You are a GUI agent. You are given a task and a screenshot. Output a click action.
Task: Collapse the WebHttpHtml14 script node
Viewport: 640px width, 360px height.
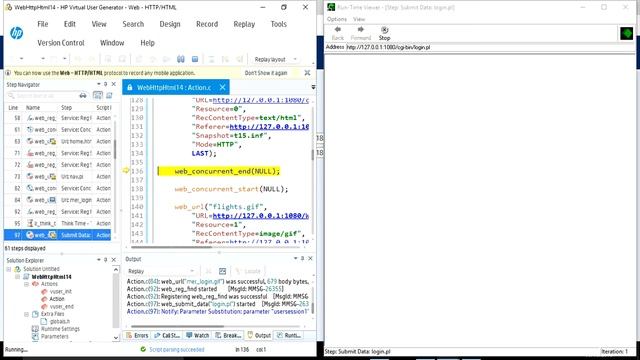coord(18,277)
